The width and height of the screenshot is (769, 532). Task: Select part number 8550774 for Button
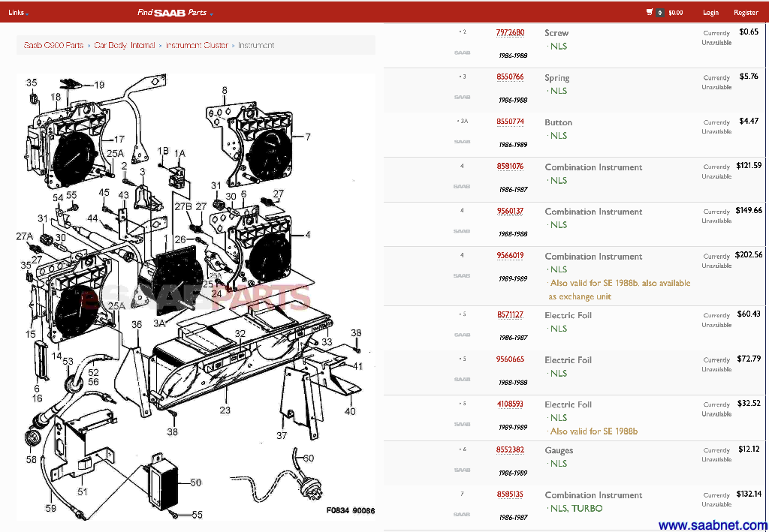pos(510,122)
